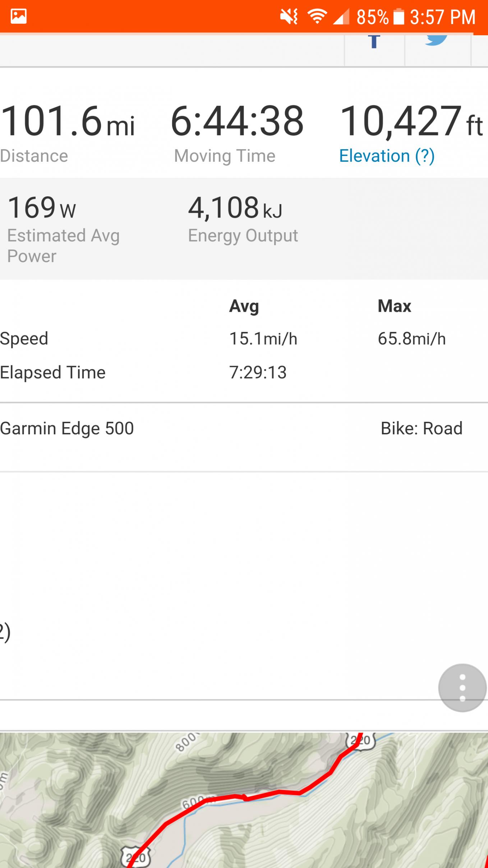Screen dimensions: 488x868
Task: Tap the Garmin Edge 500 device label
Action: pos(67,429)
